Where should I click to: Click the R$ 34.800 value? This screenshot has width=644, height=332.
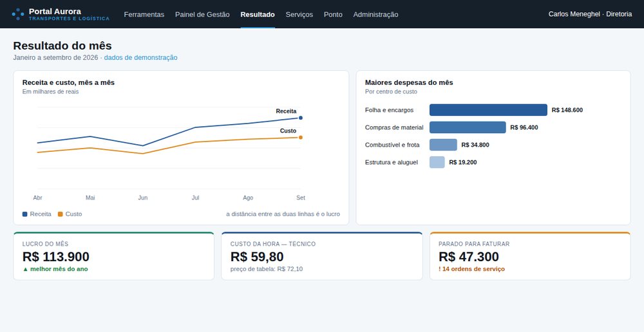[475, 145]
